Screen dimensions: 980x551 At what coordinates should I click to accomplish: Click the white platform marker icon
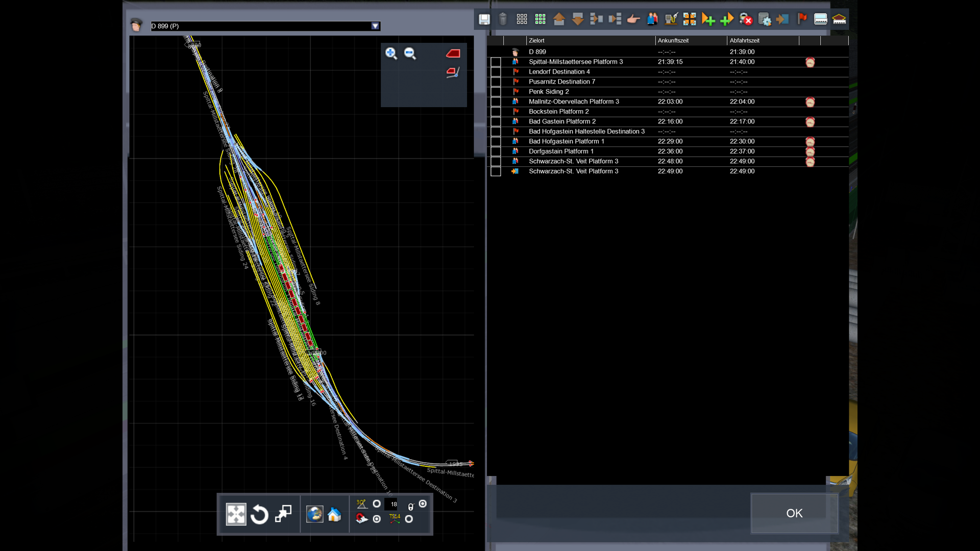point(821,19)
